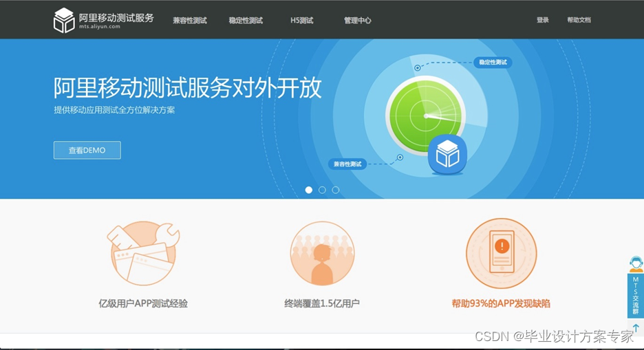Image resolution: width=644 pixels, height=350 pixels.
Task: Click the green radar circle graphic
Action: coord(425,116)
